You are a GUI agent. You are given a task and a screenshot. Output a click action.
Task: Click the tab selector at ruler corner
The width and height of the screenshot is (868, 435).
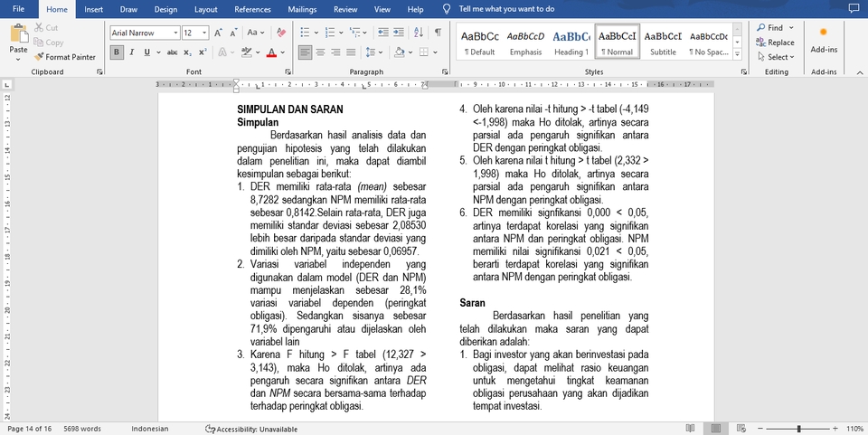coord(7,85)
